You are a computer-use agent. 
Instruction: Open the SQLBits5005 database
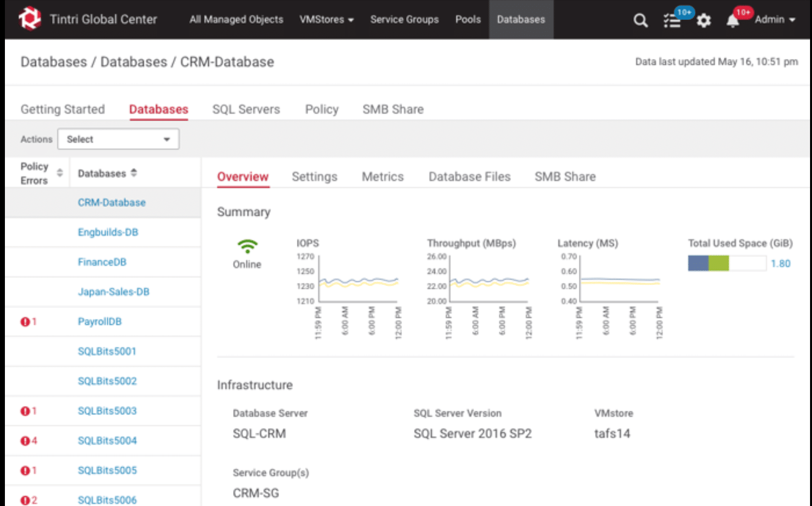click(x=107, y=471)
